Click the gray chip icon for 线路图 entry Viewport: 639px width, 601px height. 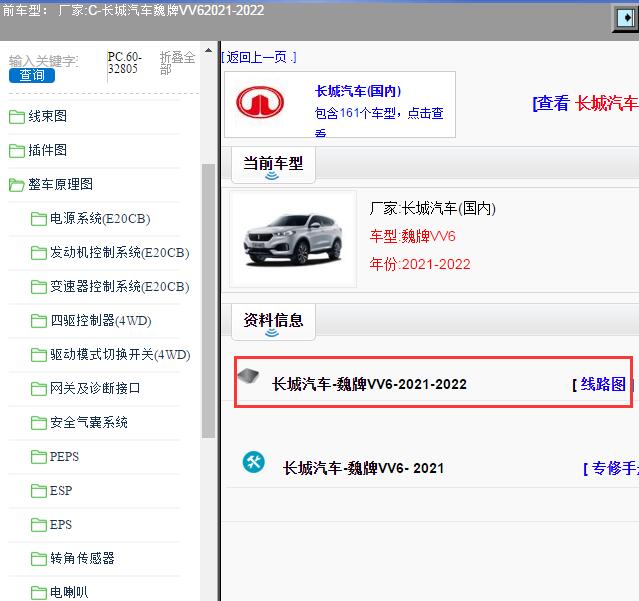(249, 376)
